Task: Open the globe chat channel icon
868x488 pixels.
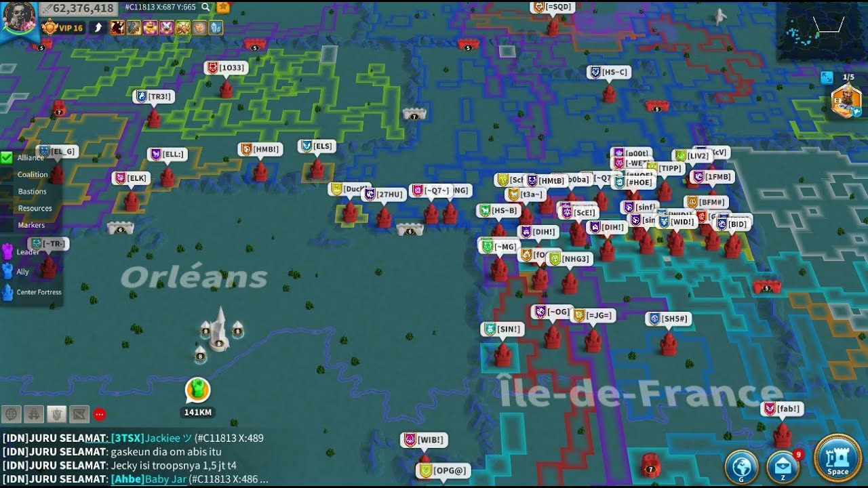Action: click(12, 413)
